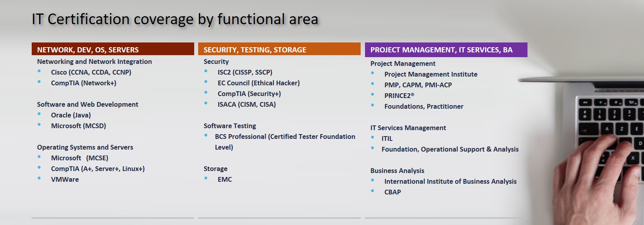Select the VMWare list item
This screenshot has width=644, height=225.
pyautogui.click(x=65, y=179)
